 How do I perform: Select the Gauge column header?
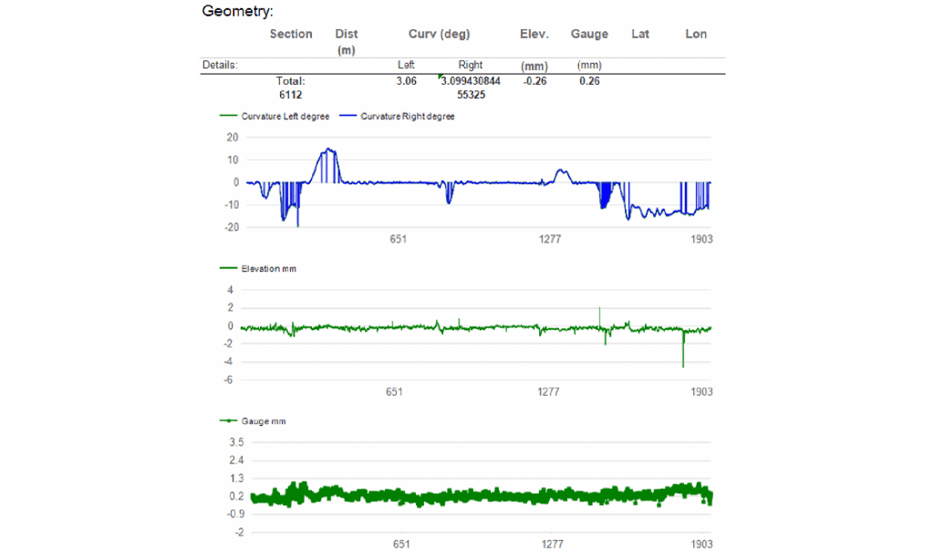(x=589, y=35)
